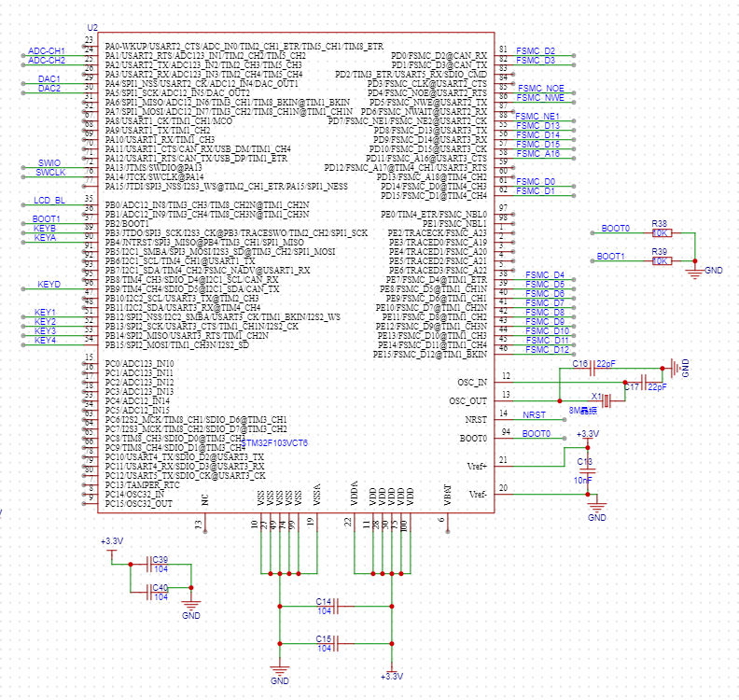Click the FSMC_A16 net label
This screenshot has height=700, width=739.
pos(537,154)
